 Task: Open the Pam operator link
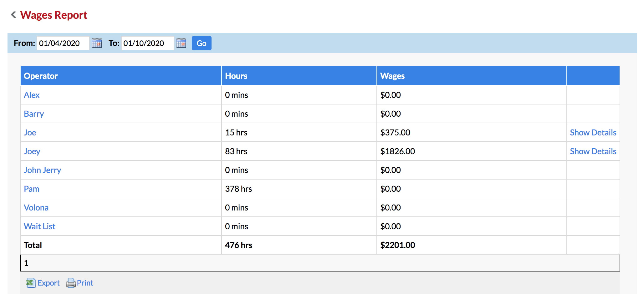coord(32,189)
